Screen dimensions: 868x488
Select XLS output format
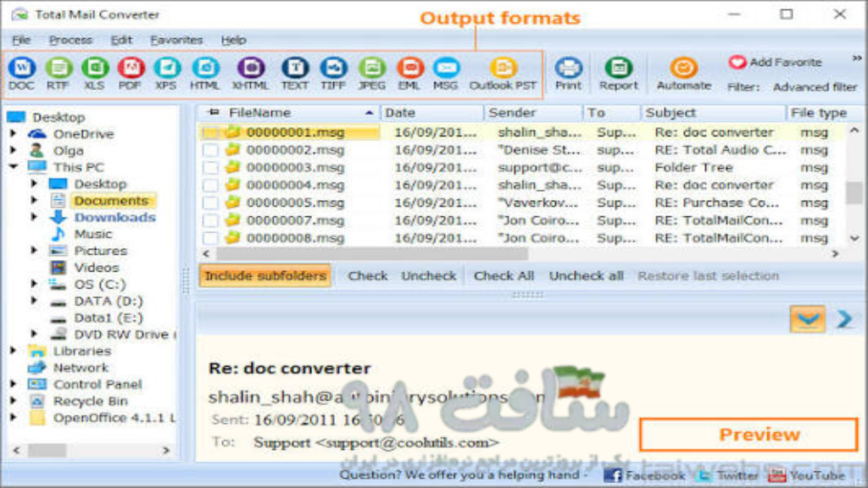(x=94, y=74)
